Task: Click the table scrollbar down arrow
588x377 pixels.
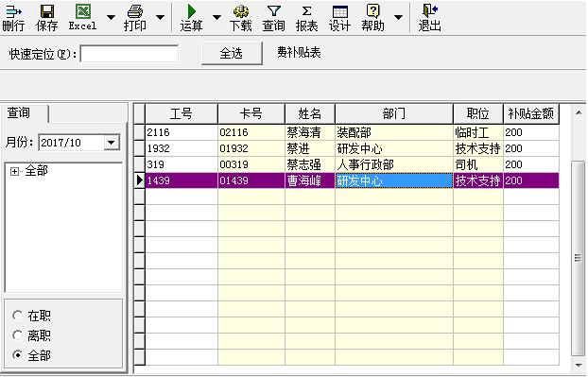Action: tap(579, 365)
